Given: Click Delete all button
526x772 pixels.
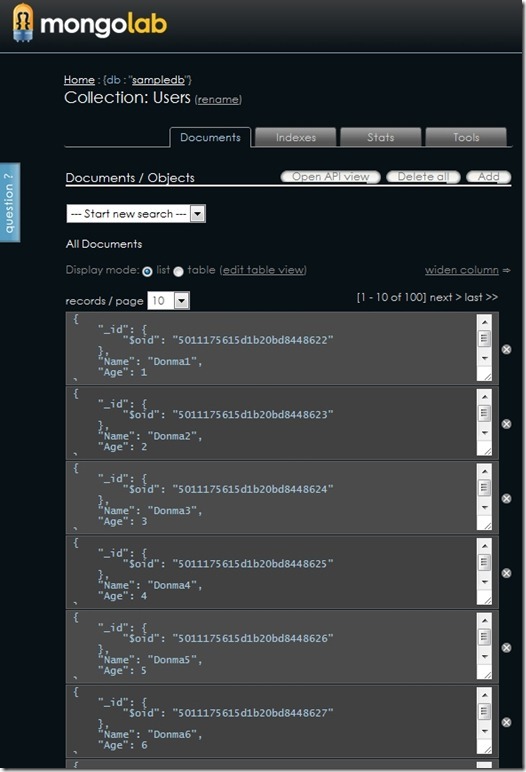Looking at the screenshot, I should coord(423,177).
